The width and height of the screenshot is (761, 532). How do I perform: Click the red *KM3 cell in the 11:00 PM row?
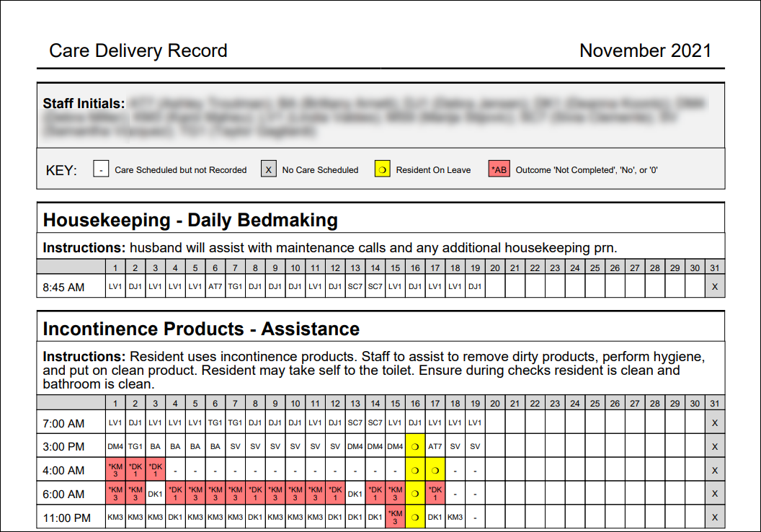pos(395,517)
